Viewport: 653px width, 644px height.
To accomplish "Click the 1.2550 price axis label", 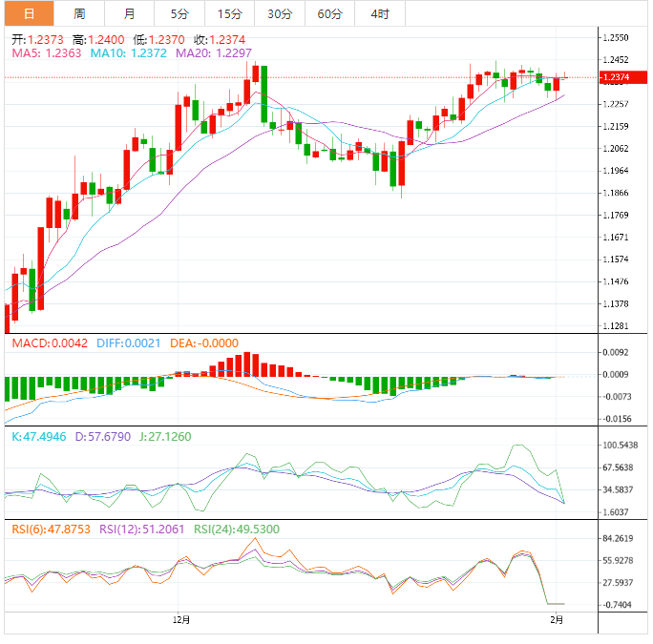I will coord(616,37).
